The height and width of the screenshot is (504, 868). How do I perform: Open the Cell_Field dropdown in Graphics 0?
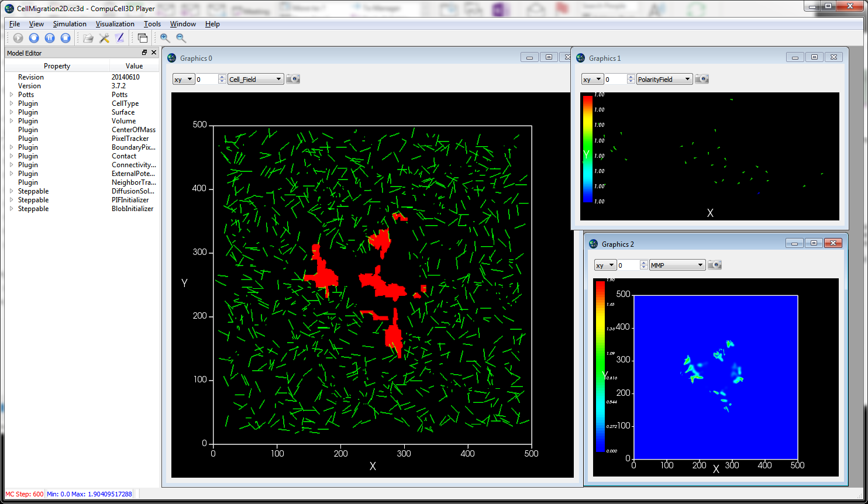click(x=256, y=79)
